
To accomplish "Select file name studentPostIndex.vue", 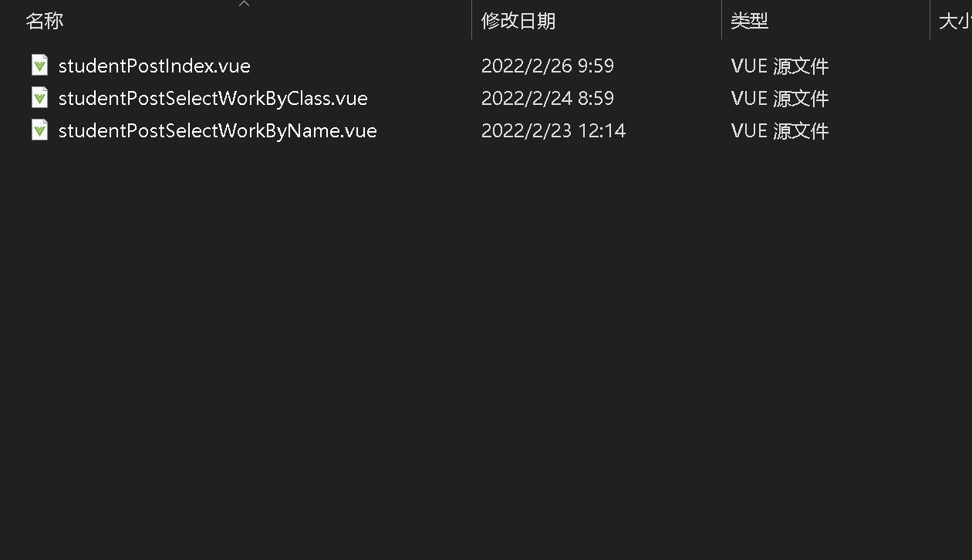I will point(154,66).
